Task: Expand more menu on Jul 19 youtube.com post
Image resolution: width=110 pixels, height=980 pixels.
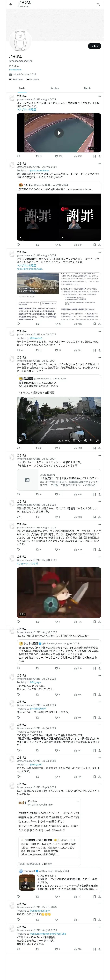Action: [99, 455]
